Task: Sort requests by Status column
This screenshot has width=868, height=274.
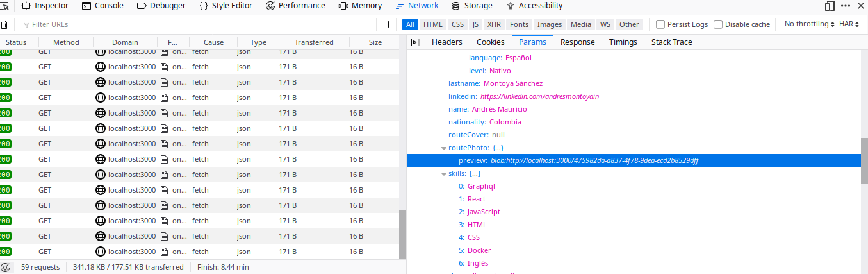Action: pyautogui.click(x=16, y=42)
